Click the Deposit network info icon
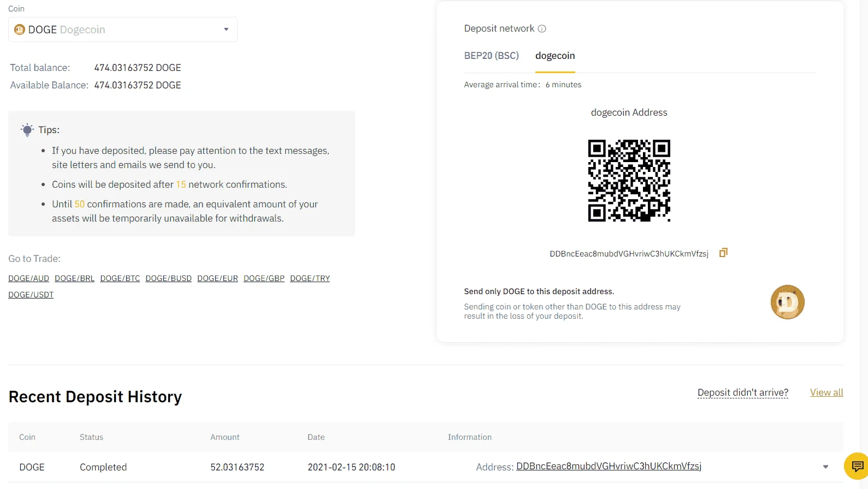This screenshot has width=868, height=489. [542, 29]
